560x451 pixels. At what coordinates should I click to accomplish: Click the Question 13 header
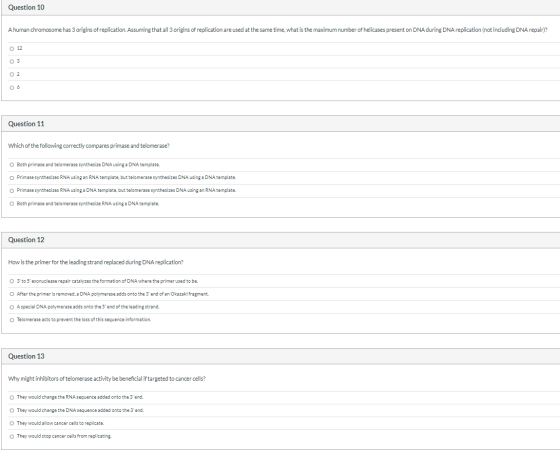click(26, 356)
